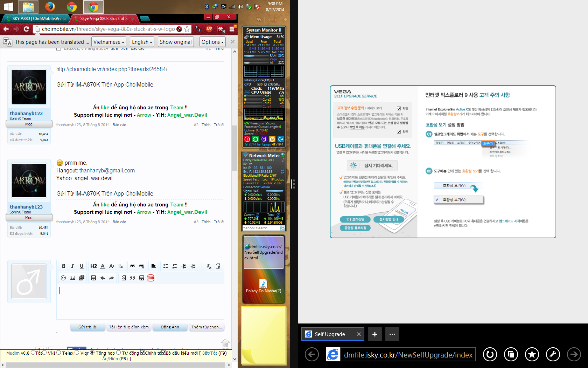Open the translation Options dropdown

212,42
